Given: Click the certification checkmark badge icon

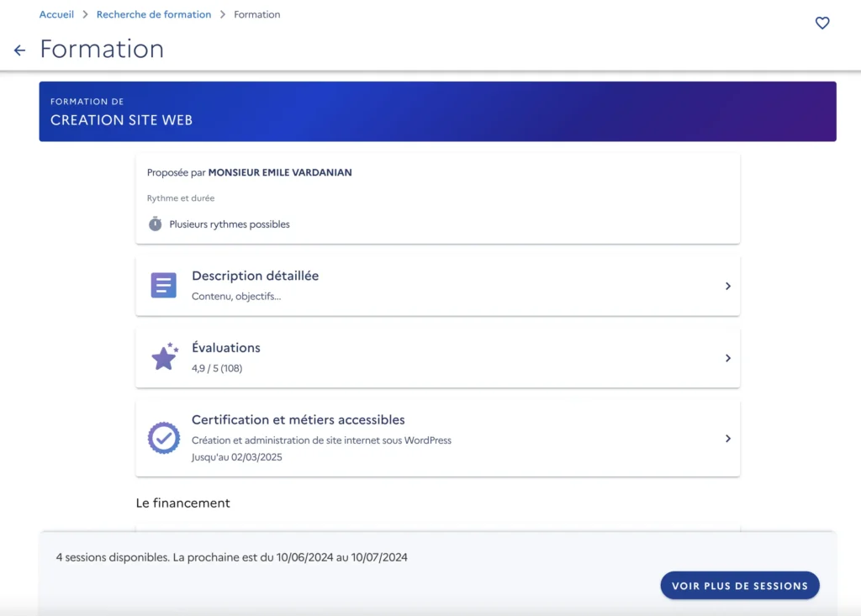Looking at the screenshot, I should 163,438.
